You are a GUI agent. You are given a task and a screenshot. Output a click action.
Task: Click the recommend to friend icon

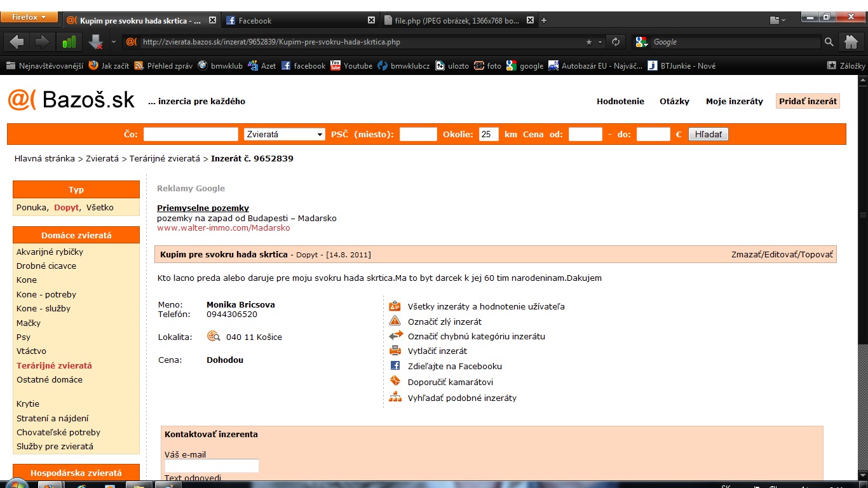(x=395, y=381)
